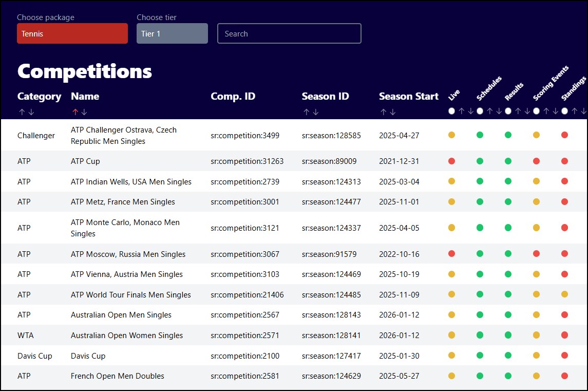The image size is (588, 391).
Task: Sort Scoring Events descending with down arrow
Action: pyautogui.click(x=555, y=111)
